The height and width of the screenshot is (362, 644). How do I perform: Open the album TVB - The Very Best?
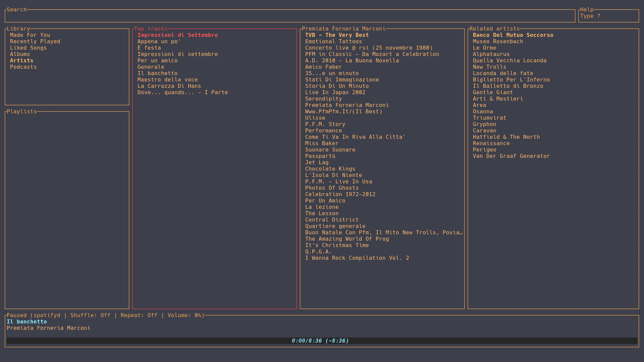point(337,35)
